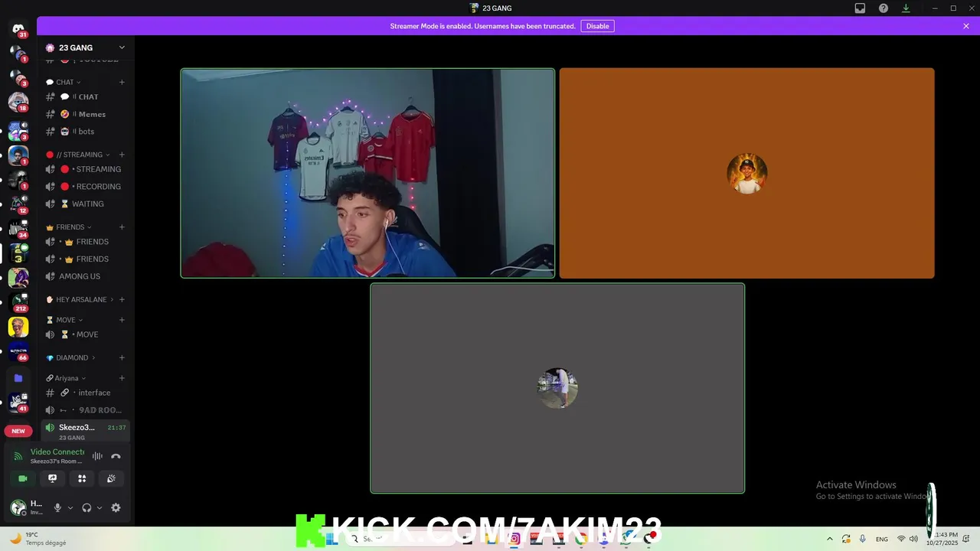Dismiss the Streamer Mode banner
Viewport: 980px width, 551px height.
[966, 26]
